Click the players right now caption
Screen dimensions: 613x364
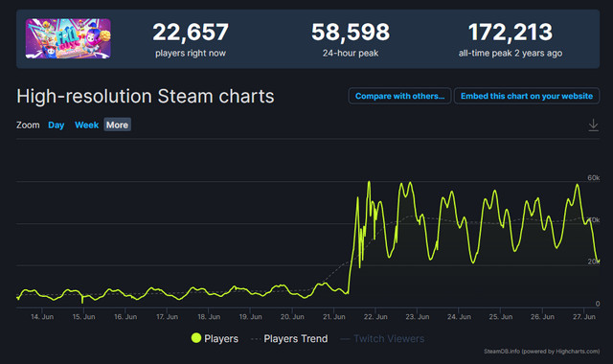point(191,54)
